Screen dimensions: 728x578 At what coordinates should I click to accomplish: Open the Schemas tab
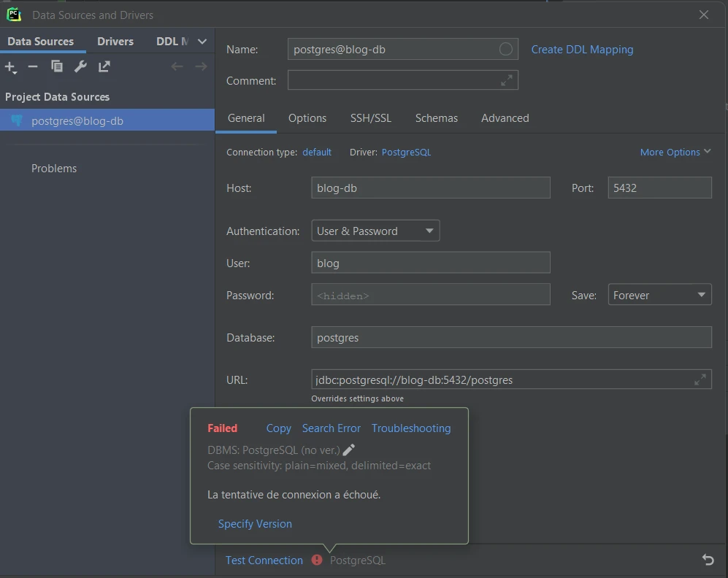click(x=436, y=118)
